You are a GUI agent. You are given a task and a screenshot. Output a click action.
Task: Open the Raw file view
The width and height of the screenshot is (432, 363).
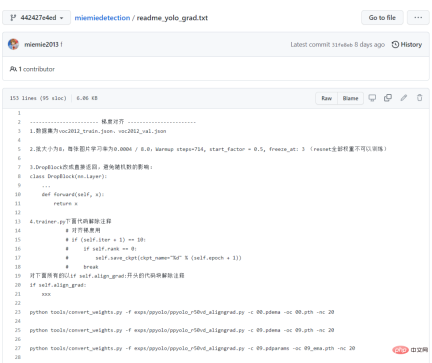point(326,98)
